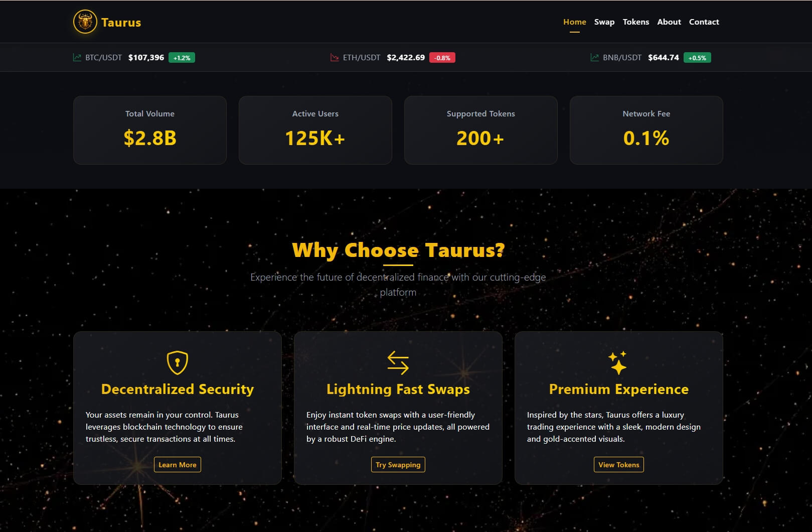The height and width of the screenshot is (532, 812).
Task: Click the 125K+ users value
Action: pos(315,138)
